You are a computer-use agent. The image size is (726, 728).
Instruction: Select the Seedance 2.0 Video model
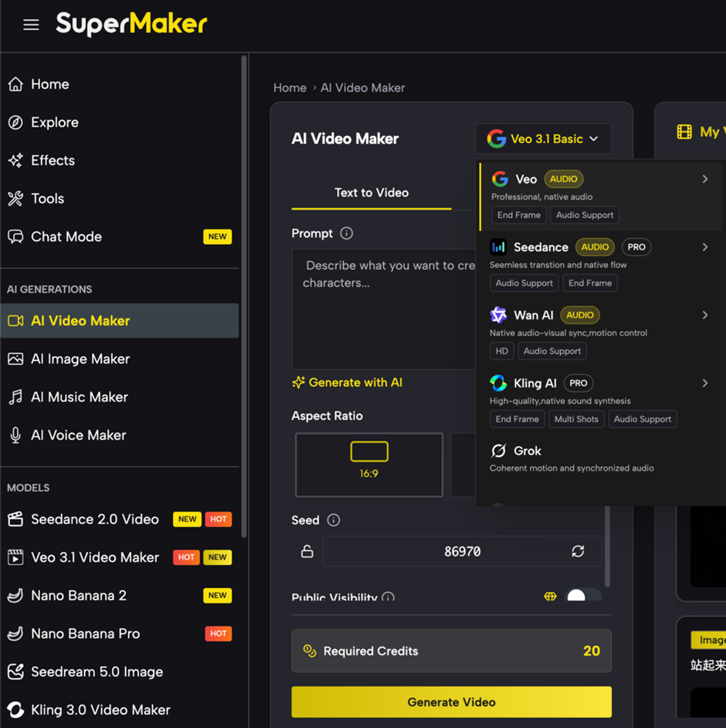coord(94,519)
